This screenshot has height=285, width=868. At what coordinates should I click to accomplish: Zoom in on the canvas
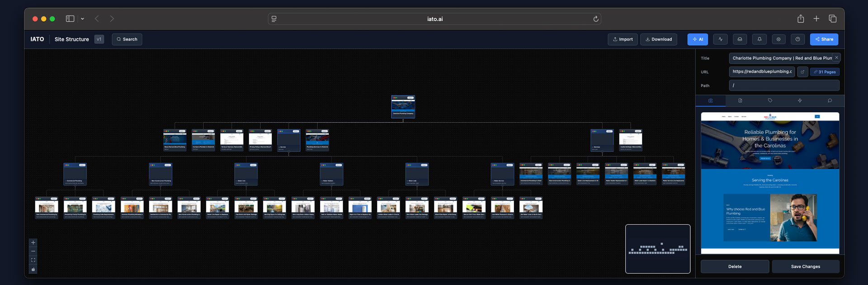[x=33, y=242]
